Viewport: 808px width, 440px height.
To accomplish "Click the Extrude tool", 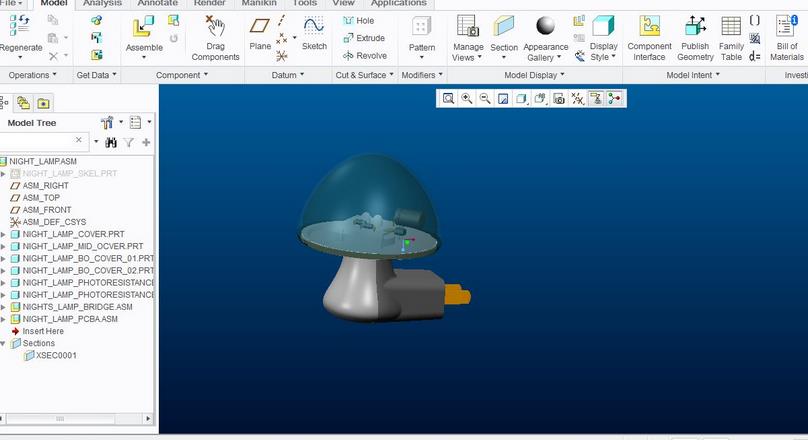I will click(x=364, y=38).
